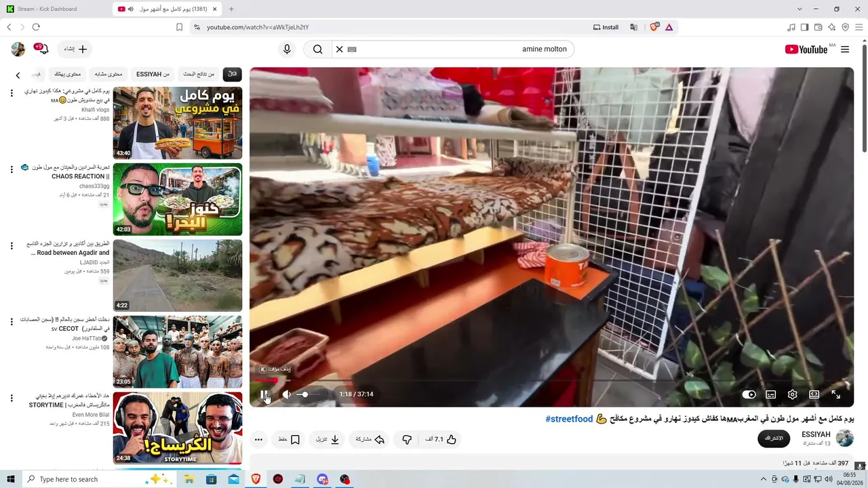868x488 pixels.
Task: Select the "من ESSIYAH" filter chip
Action: tap(153, 75)
